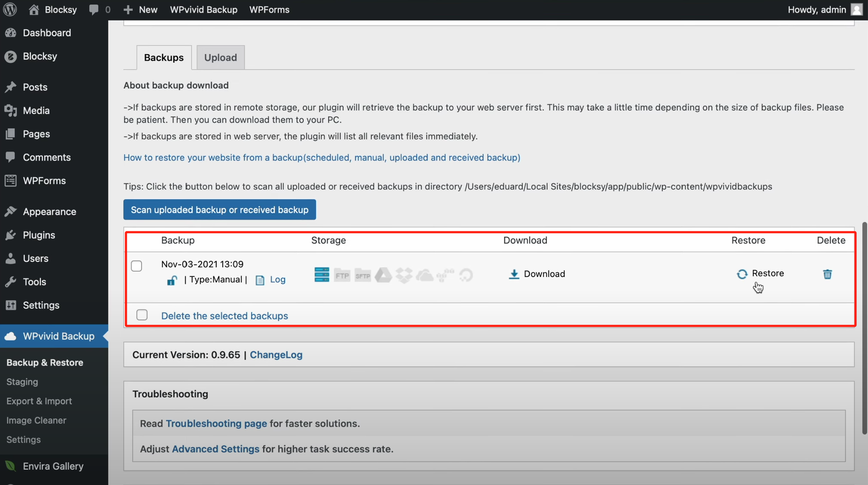Click the WordPress logo in the admin bar

[10, 9]
